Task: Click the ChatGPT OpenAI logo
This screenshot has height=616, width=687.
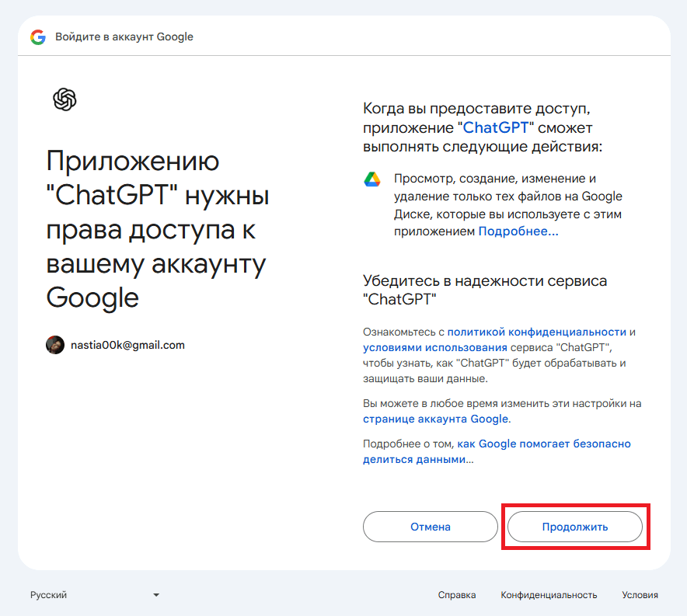Action: [65, 99]
